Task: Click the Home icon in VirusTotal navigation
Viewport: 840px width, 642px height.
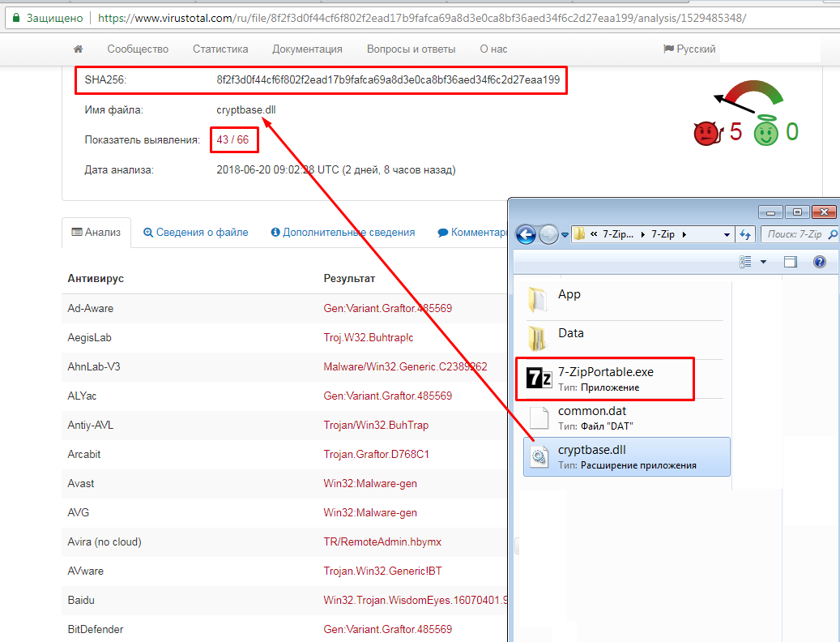Action: click(78, 49)
